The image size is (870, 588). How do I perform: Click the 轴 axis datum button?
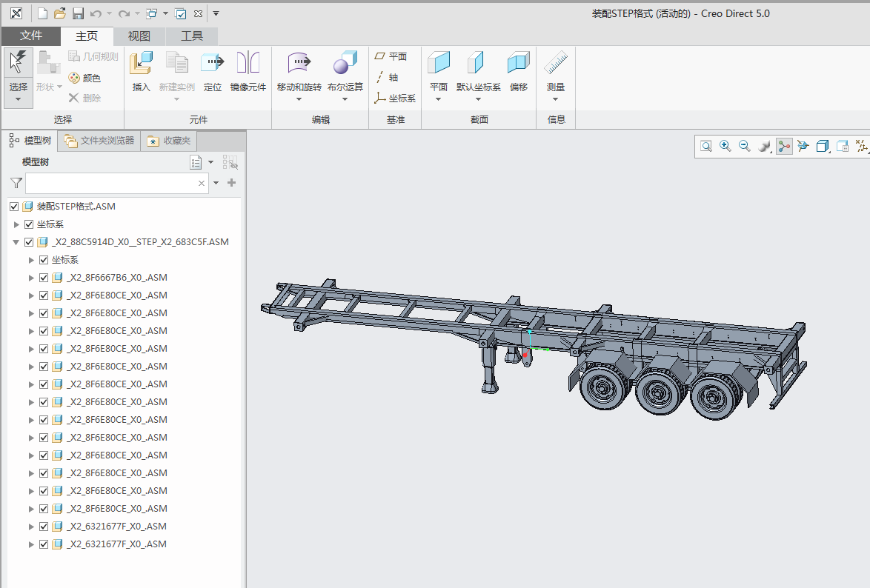click(388, 77)
